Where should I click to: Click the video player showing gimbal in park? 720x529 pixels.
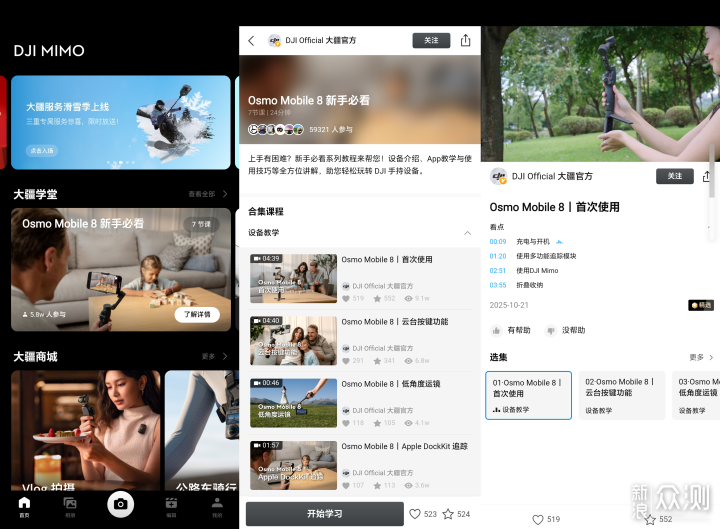point(601,94)
